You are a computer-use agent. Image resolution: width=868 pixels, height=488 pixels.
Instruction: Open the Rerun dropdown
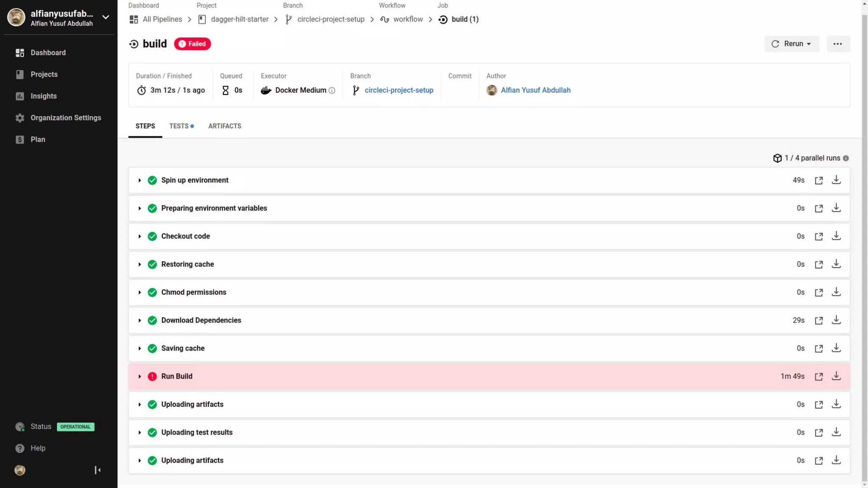pyautogui.click(x=791, y=44)
